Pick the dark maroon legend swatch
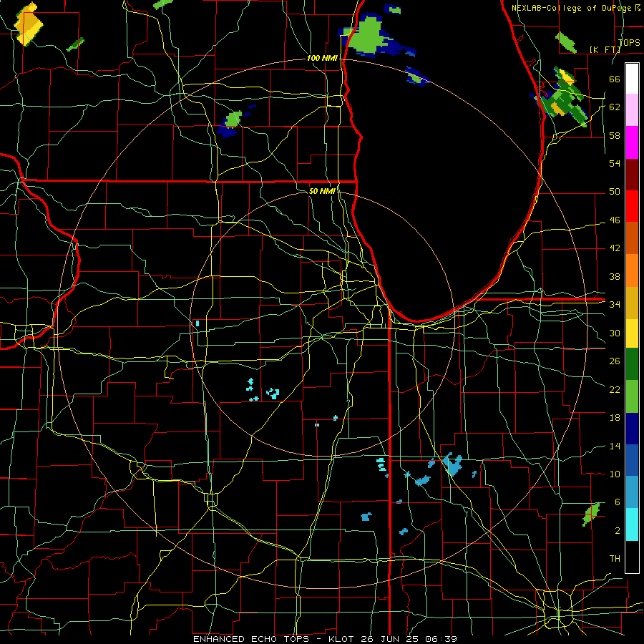This screenshot has width=644, height=644. 632,174
